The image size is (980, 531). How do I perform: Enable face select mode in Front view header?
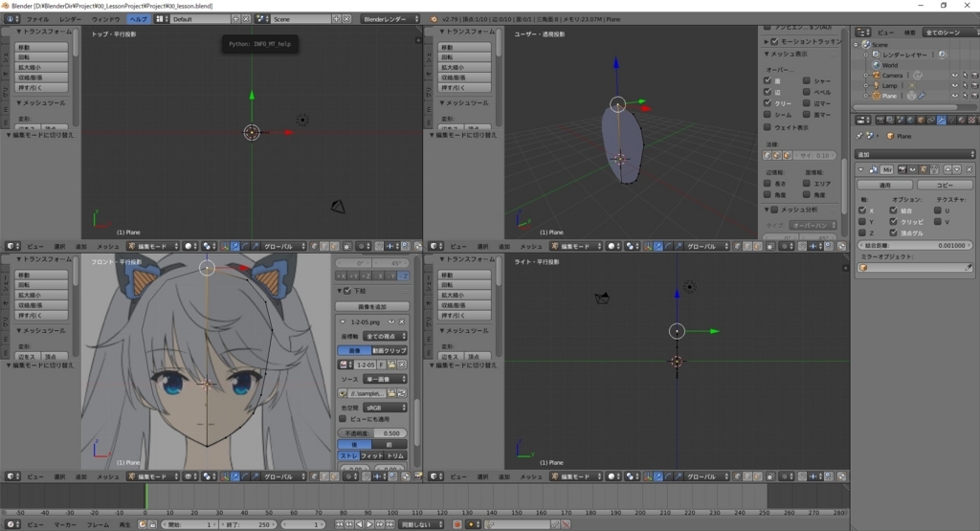[334, 476]
